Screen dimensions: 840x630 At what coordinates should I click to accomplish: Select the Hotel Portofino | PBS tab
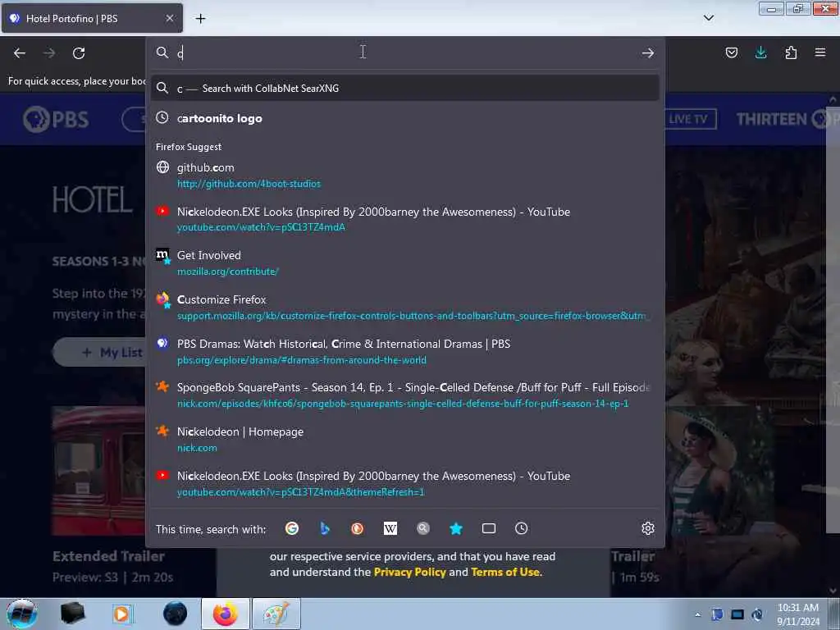[x=92, y=18]
